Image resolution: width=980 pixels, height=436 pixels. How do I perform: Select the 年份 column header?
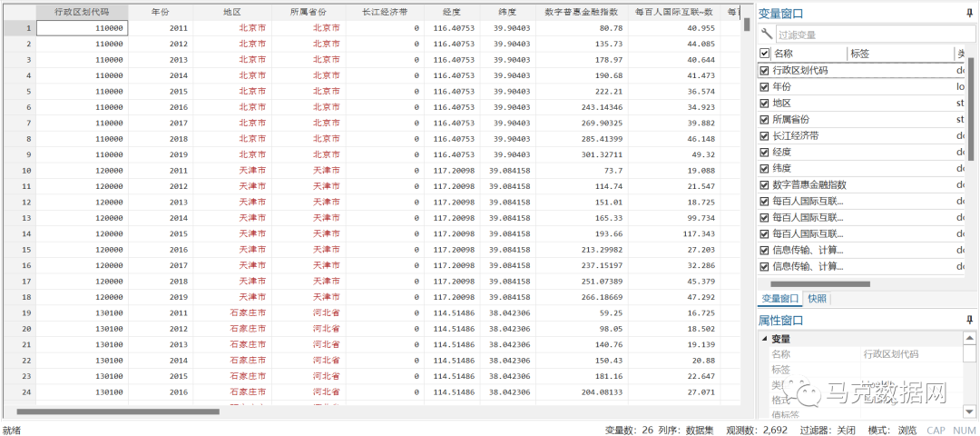pos(161,13)
